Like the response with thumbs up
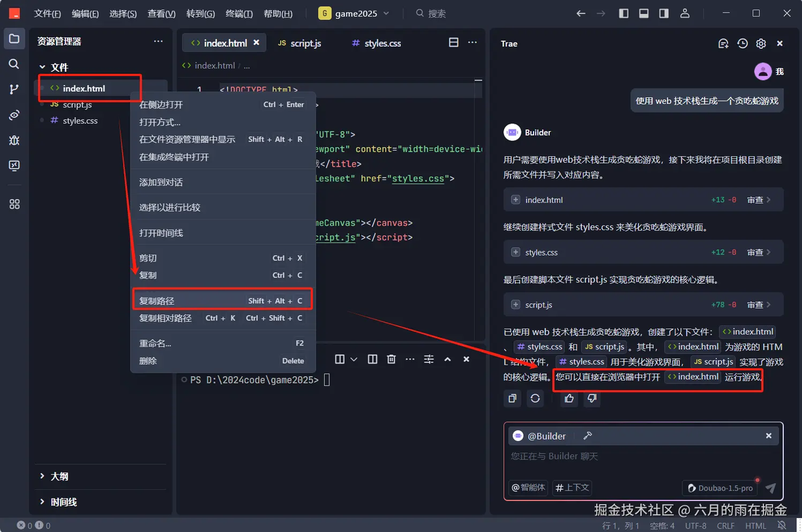 coord(569,398)
